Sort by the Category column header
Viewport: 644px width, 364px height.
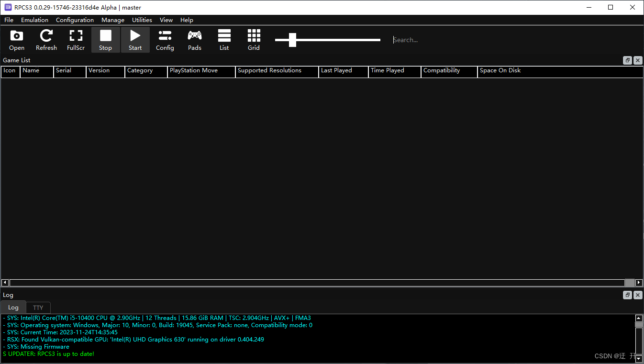point(146,71)
